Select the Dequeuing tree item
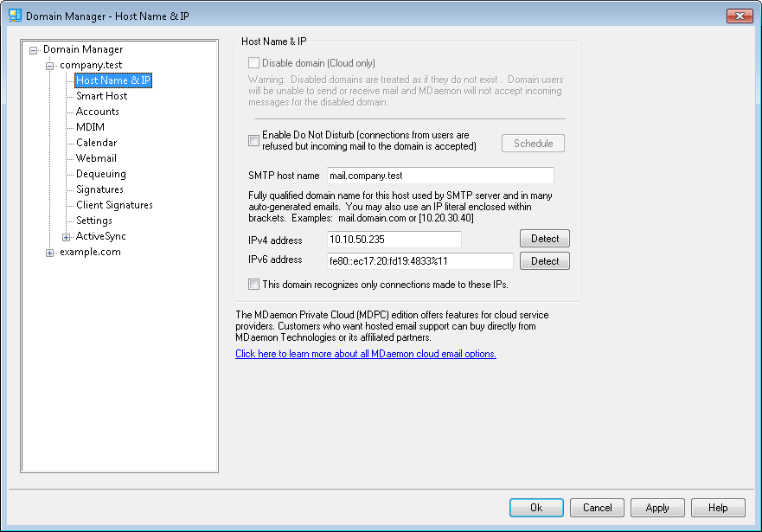Screen dimensions: 762x532 (x=100, y=174)
